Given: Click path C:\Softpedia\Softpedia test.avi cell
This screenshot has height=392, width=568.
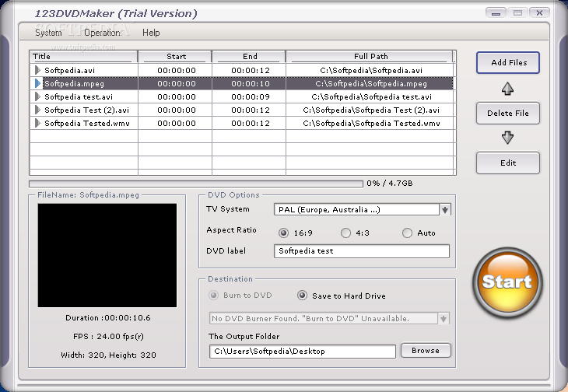Looking at the screenshot, I should pyautogui.click(x=371, y=96).
